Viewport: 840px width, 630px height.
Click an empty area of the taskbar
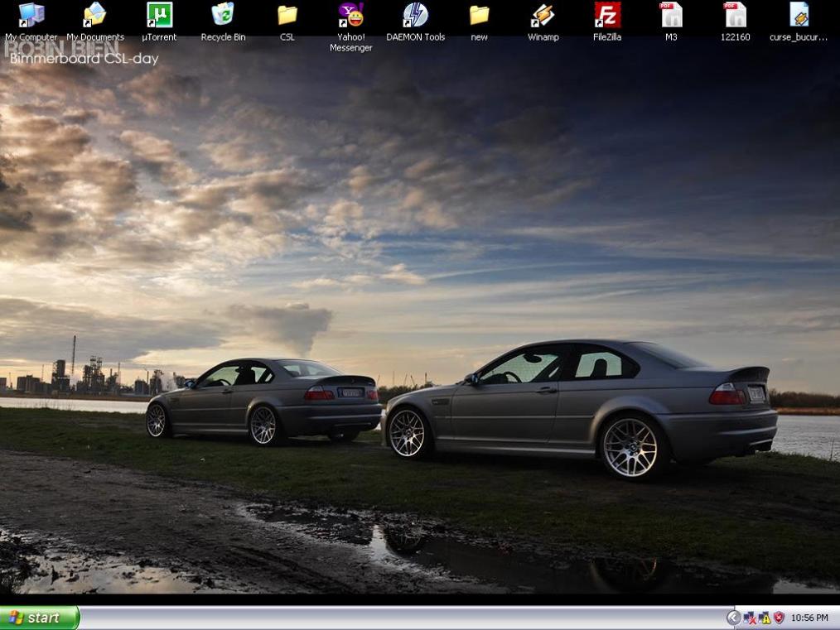click(x=398, y=618)
